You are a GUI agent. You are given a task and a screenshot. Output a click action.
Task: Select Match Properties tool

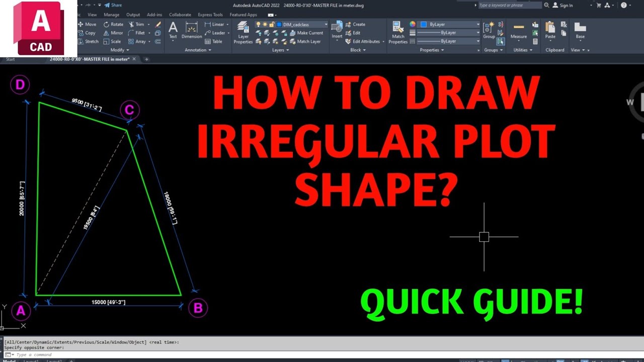point(398,33)
